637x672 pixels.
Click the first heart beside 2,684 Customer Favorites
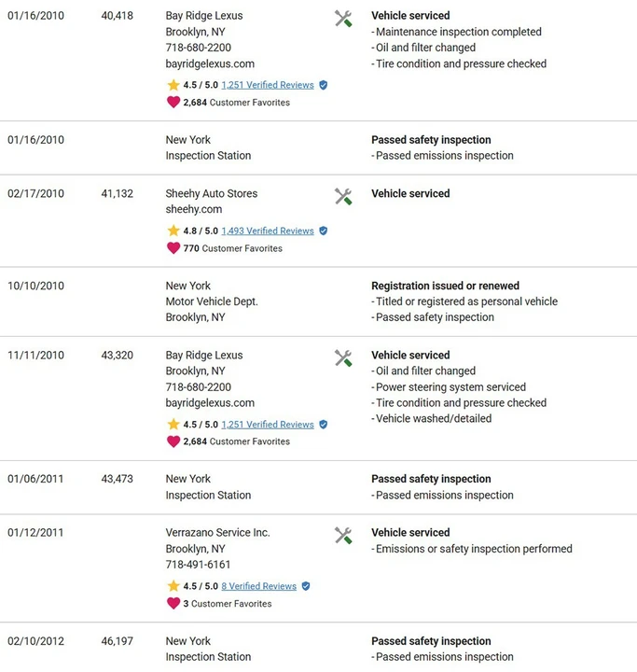click(x=173, y=102)
